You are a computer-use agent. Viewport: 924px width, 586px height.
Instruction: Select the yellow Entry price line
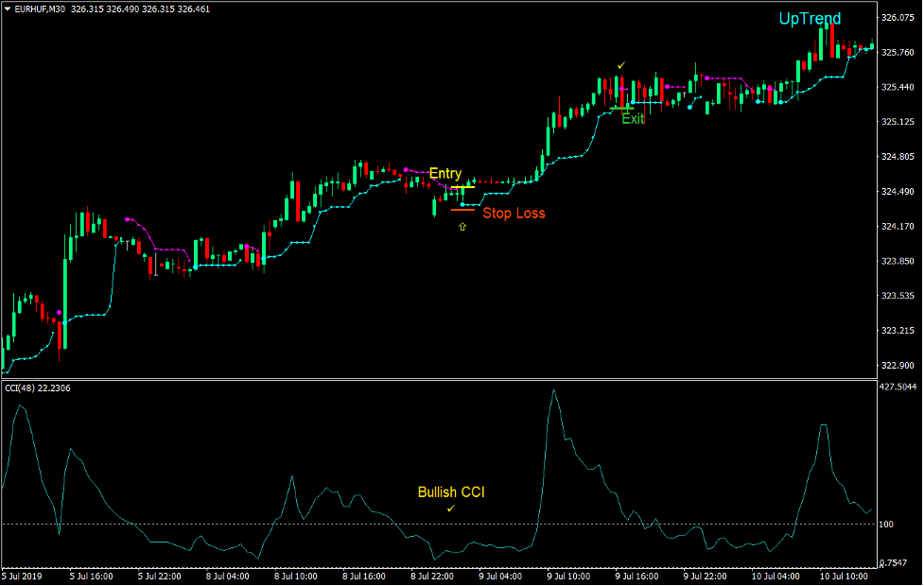click(462, 188)
